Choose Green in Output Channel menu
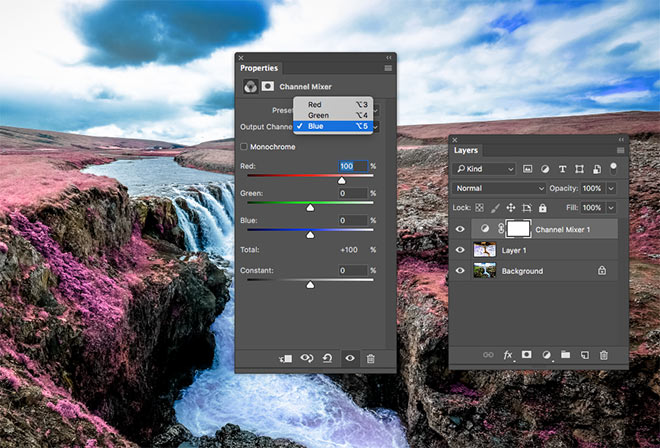The width and height of the screenshot is (660, 448). pos(333,115)
